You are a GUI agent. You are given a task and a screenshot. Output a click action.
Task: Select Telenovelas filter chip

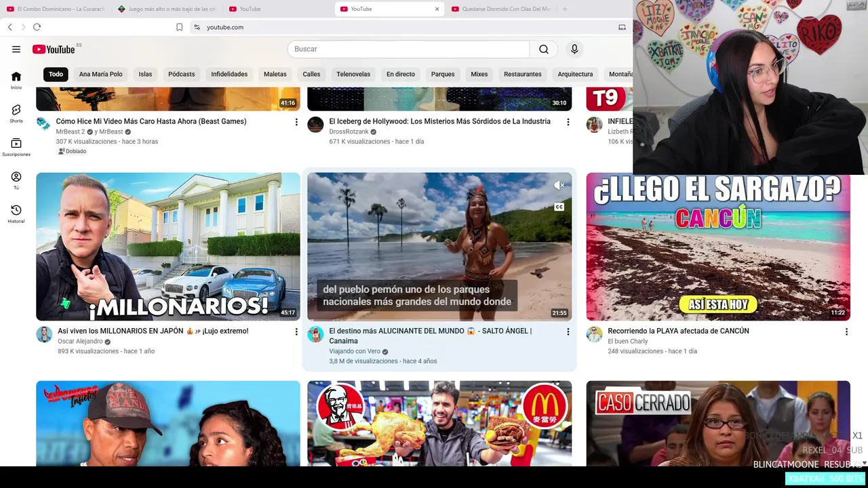pyautogui.click(x=353, y=74)
